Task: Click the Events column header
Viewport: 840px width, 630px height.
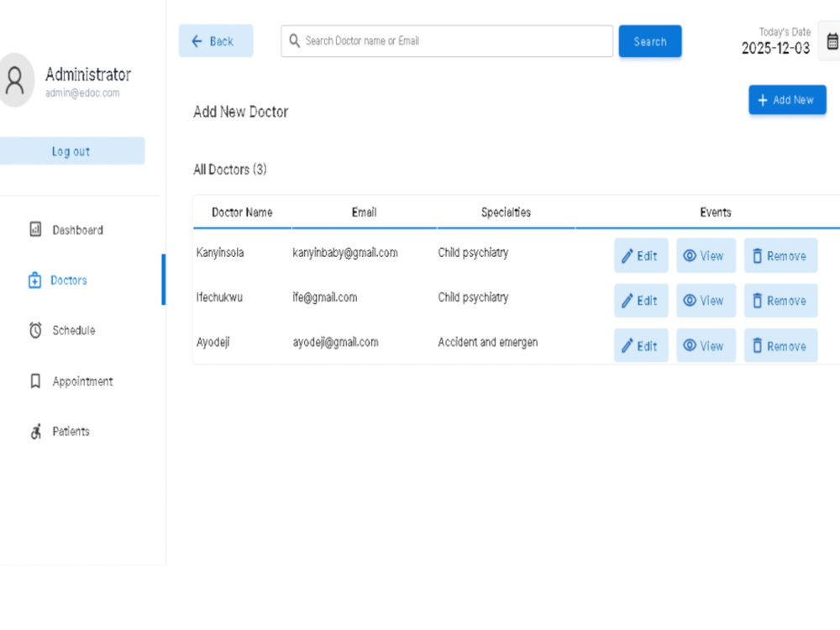Action: tap(715, 213)
